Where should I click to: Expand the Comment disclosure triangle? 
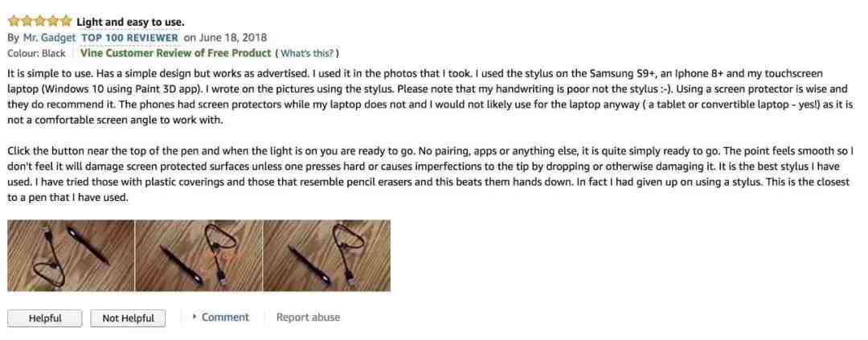click(194, 317)
